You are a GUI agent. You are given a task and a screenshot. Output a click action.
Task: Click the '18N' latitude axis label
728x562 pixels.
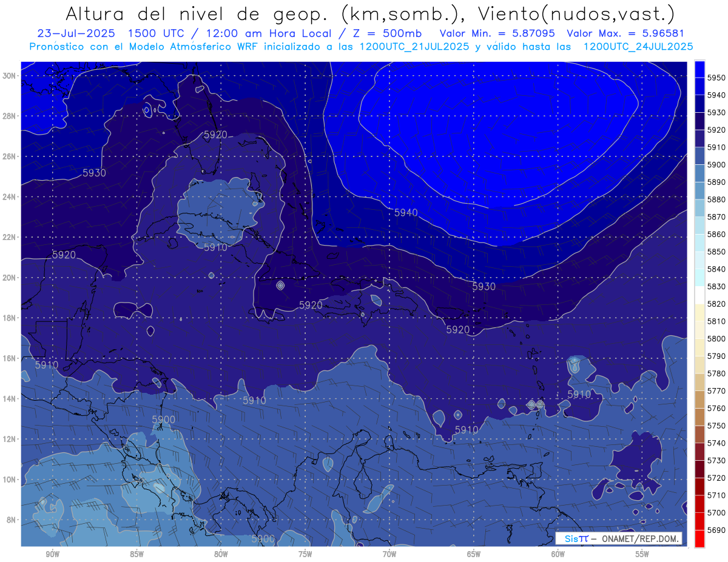[x=9, y=318]
